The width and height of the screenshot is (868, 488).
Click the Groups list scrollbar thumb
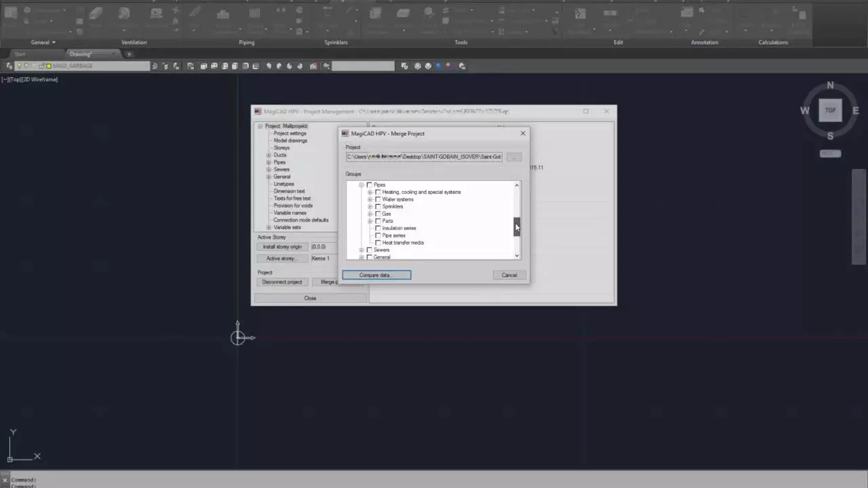coord(517,226)
